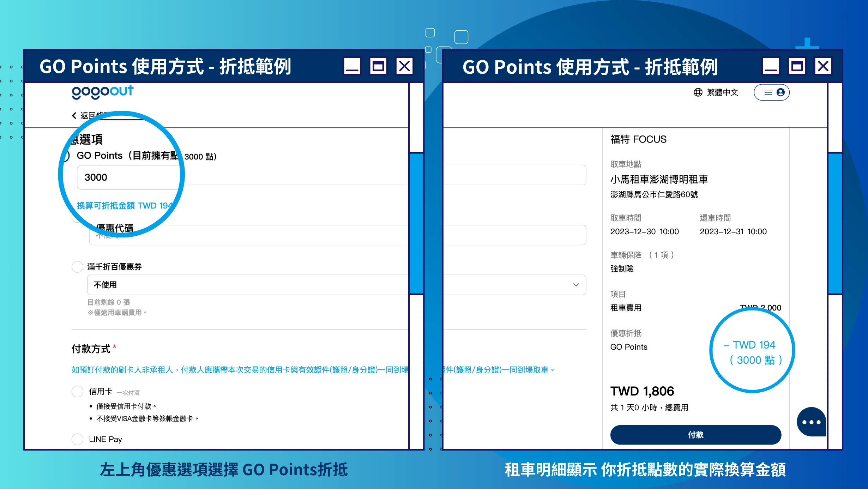The image size is (868, 489).
Task: Minimize the left GO Points window
Action: [x=352, y=66]
